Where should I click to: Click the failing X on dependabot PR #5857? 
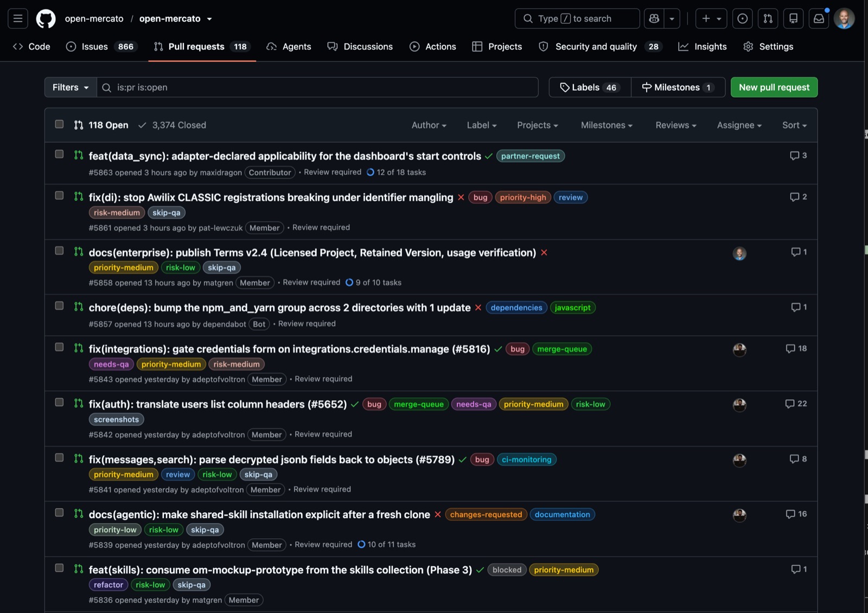pyautogui.click(x=478, y=308)
